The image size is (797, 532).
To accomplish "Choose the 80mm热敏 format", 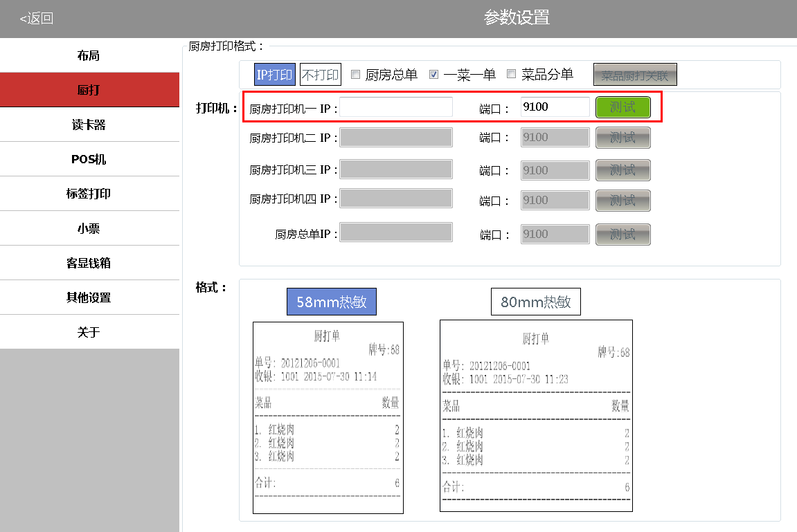I will point(536,302).
